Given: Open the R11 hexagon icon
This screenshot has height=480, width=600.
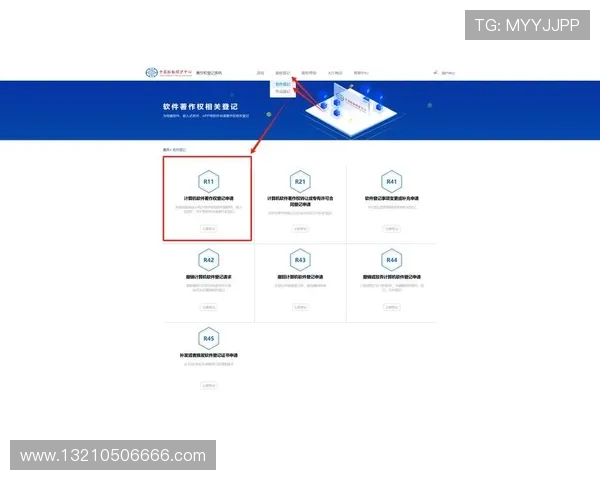Looking at the screenshot, I should point(209,181).
